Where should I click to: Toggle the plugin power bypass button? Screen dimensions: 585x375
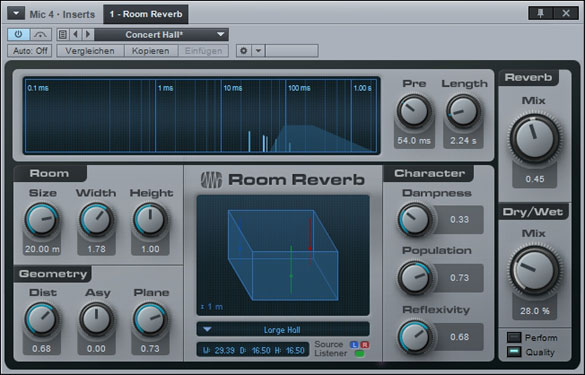pos(18,35)
